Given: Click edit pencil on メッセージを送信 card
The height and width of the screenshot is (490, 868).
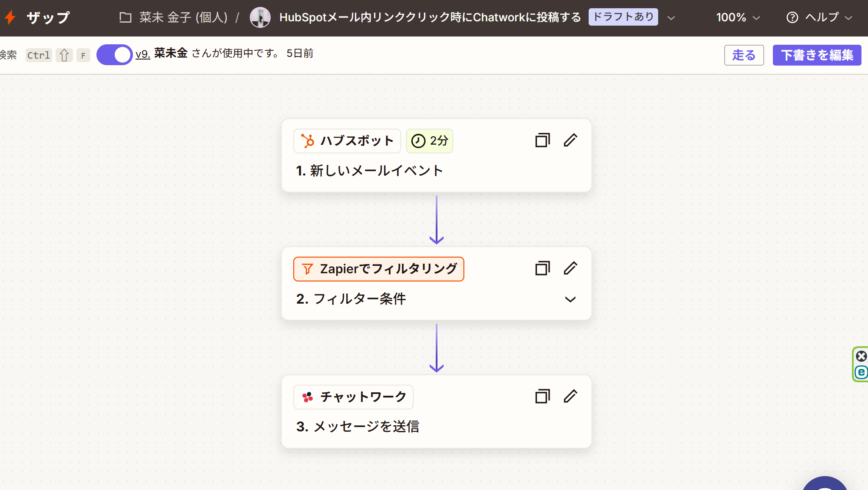Looking at the screenshot, I should pos(570,396).
